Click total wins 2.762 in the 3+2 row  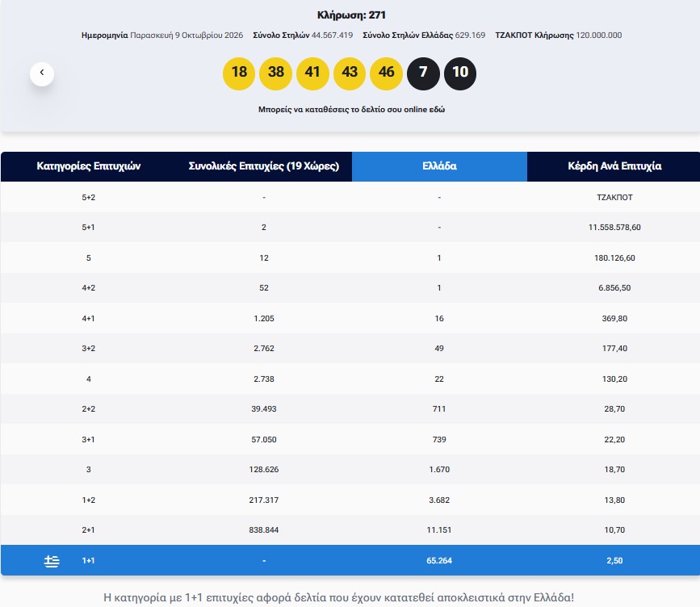click(264, 349)
